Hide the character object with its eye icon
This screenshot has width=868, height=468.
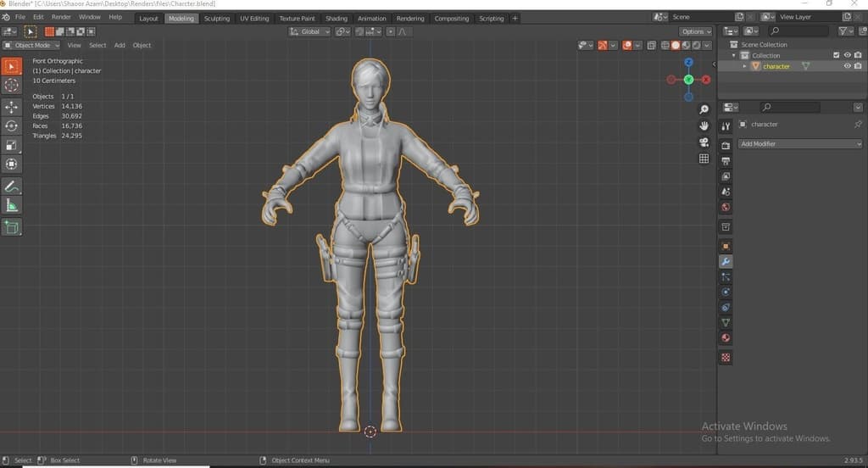coord(847,66)
